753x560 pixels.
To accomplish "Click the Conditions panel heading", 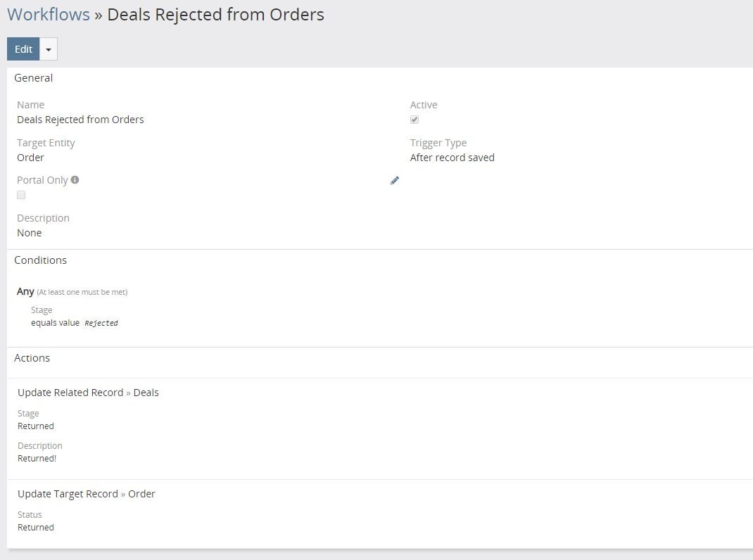I will coord(40,260).
